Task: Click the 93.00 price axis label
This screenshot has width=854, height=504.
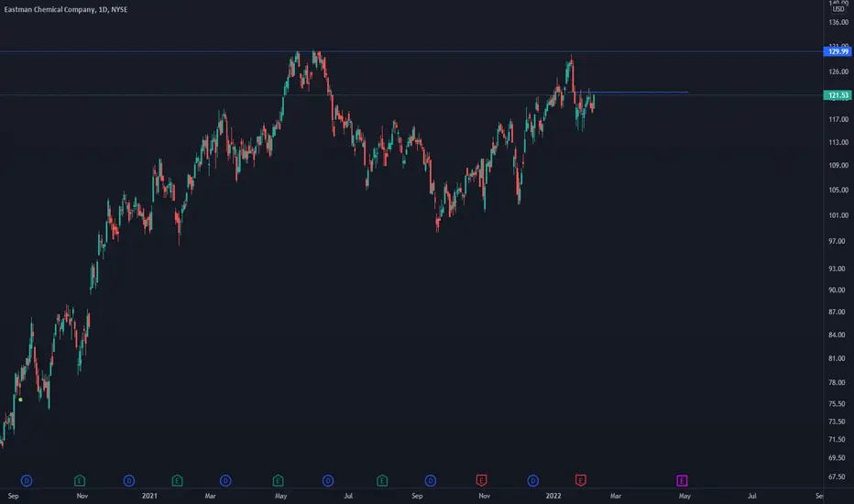Action: (x=838, y=269)
